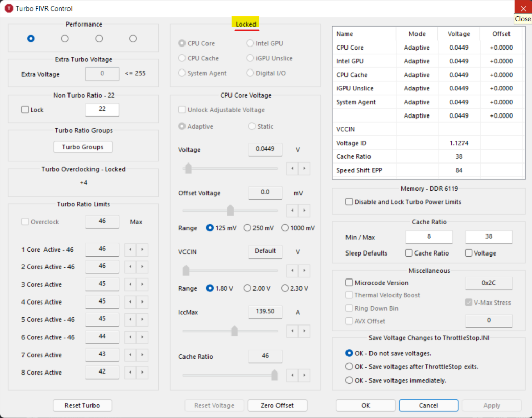This screenshot has height=418, width=532.
Task: Click the VCCIN Default value button
Action: (x=265, y=251)
